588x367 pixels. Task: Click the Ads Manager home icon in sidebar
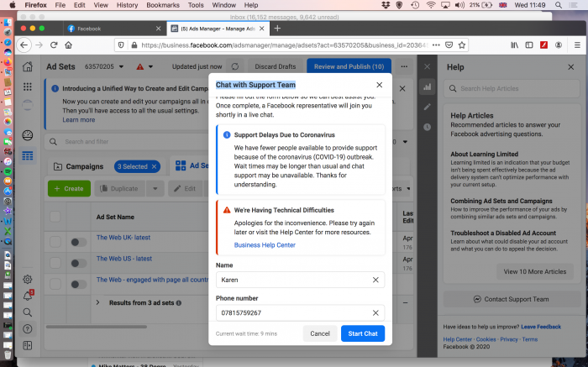point(28,66)
